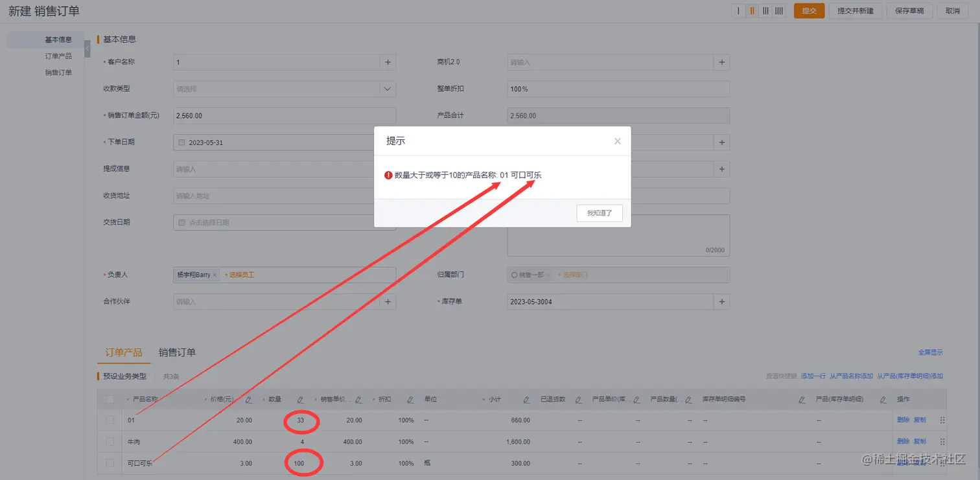Click edit pencil in 价格(元) column header
This screenshot has height=480, width=980.
[248, 400]
